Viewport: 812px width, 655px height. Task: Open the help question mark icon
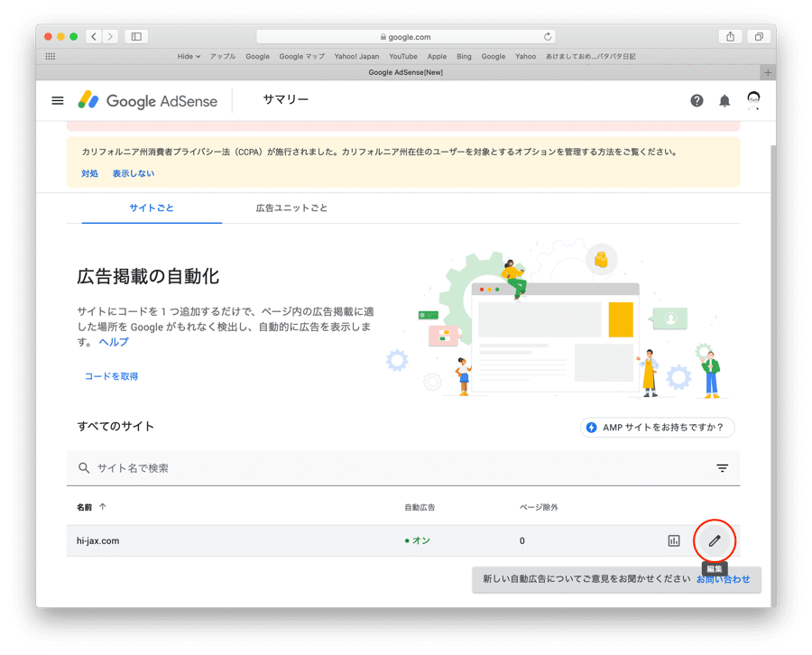[x=697, y=100]
